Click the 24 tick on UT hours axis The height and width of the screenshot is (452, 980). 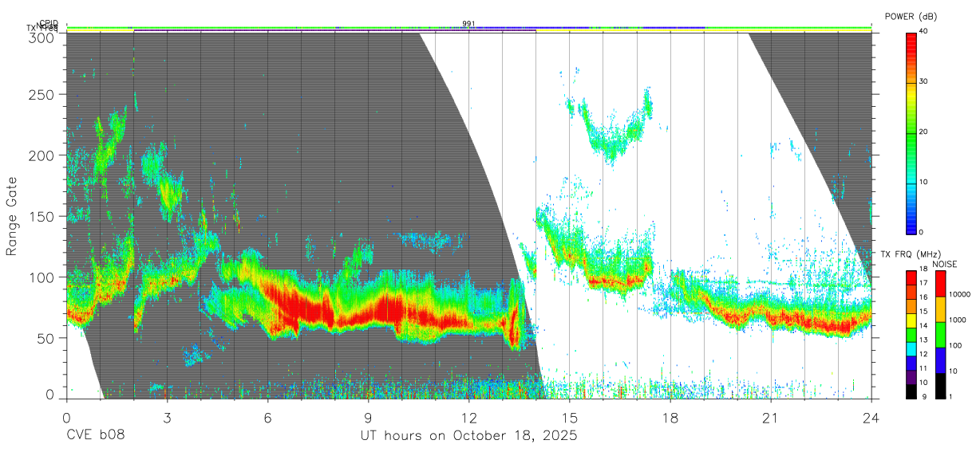[x=871, y=417]
